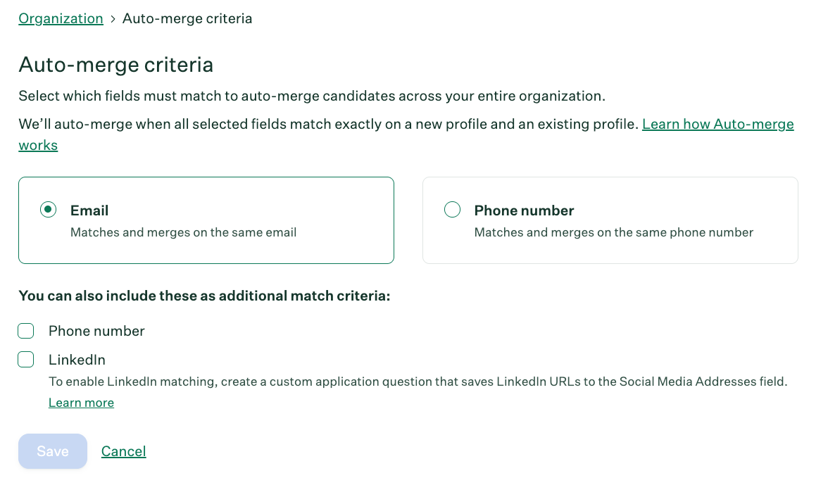Click the Learn how Auto-merge works link
This screenshot has height=504, width=828.
(x=717, y=124)
